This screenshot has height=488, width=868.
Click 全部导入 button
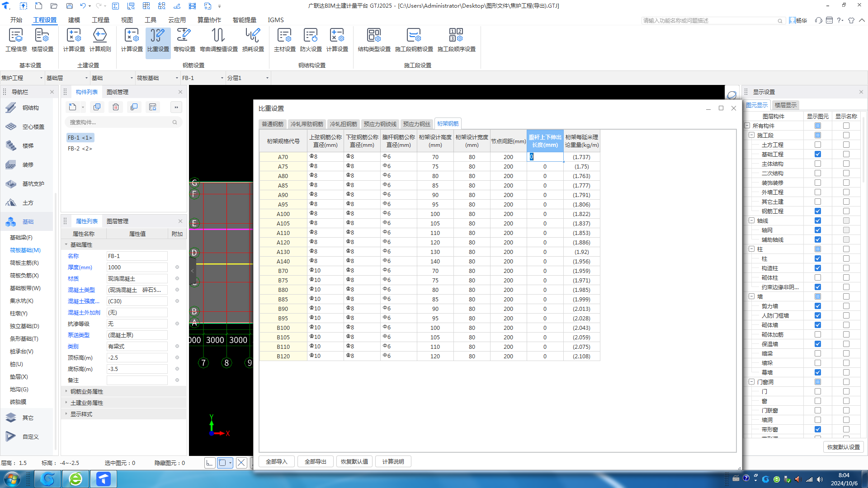(x=277, y=461)
